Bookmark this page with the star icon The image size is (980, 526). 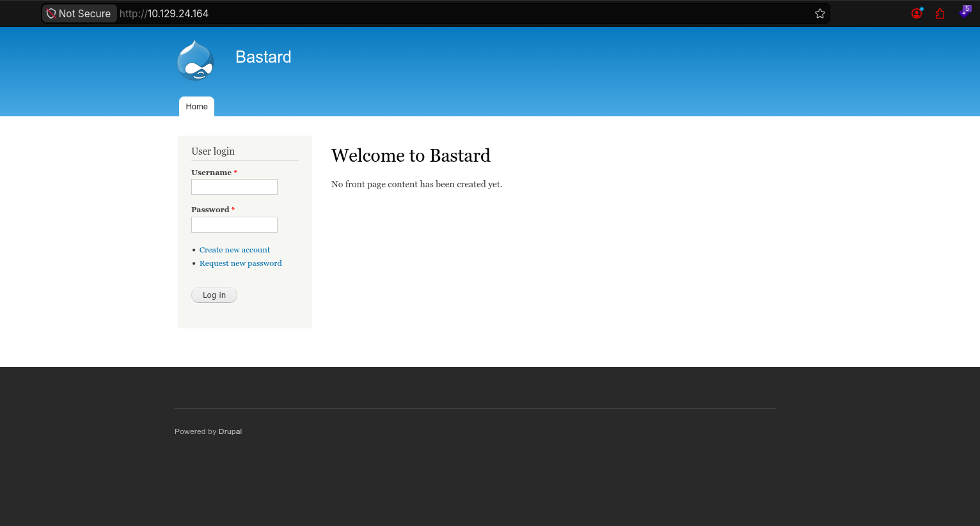click(x=819, y=13)
